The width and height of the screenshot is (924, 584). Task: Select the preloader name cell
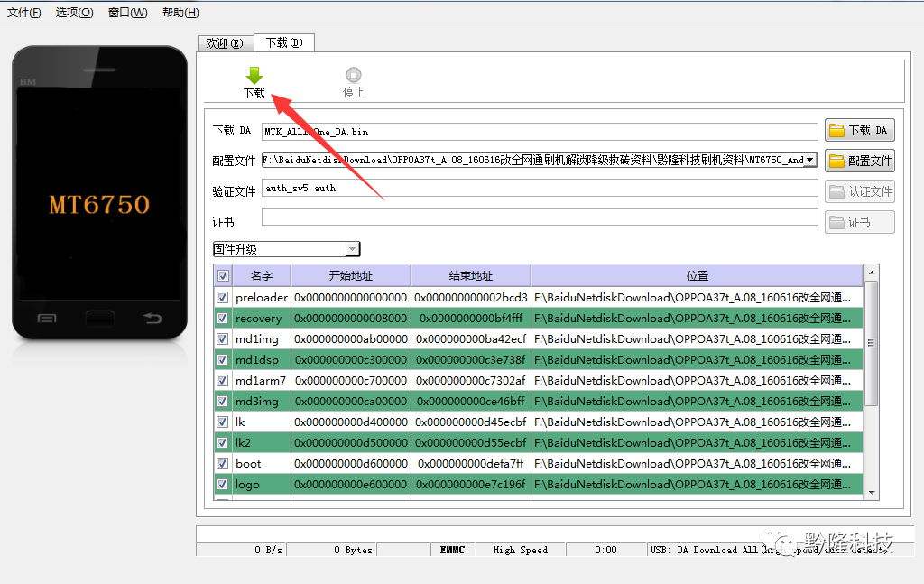click(262, 298)
